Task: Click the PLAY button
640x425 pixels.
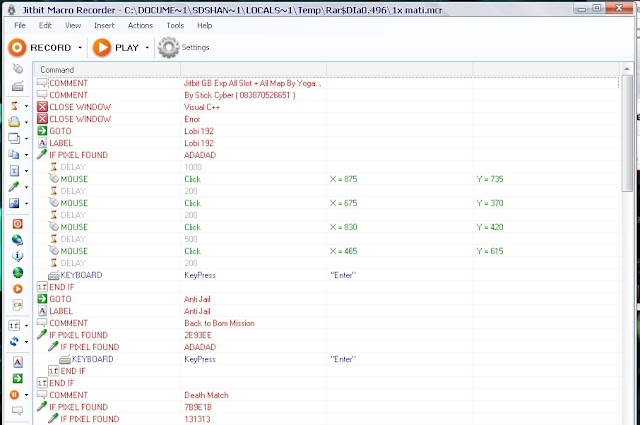Action: coord(116,48)
